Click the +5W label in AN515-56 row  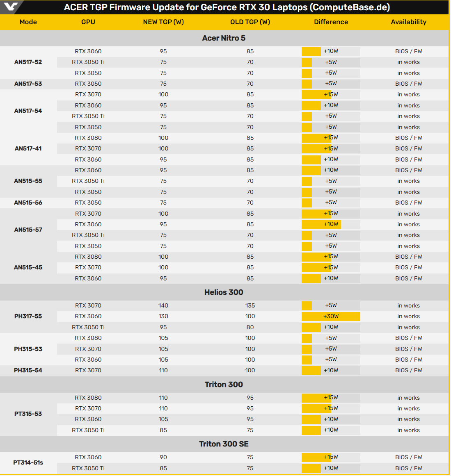(x=331, y=203)
